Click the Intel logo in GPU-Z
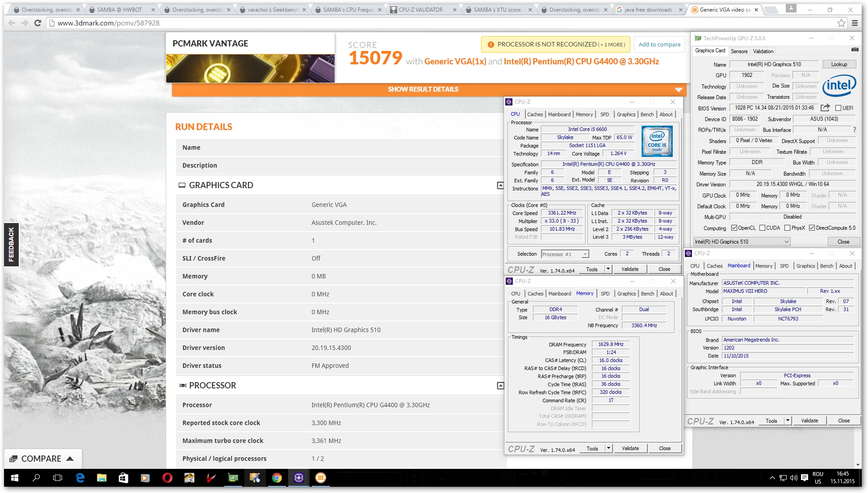Viewport: 868px width, 493px height. (839, 85)
